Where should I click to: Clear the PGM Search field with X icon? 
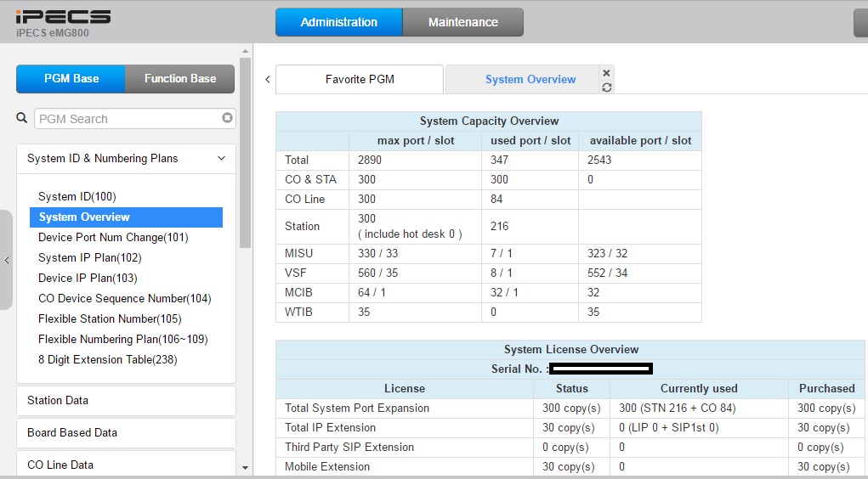[x=227, y=118]
